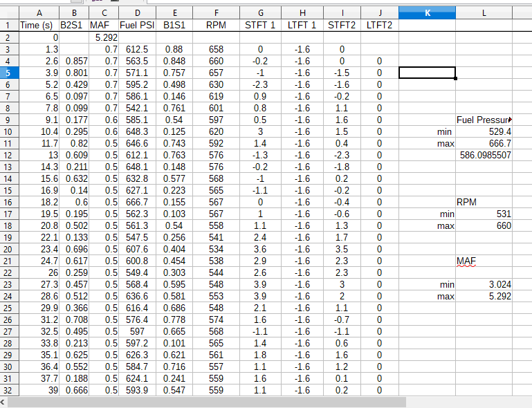The image size is (532, 408).
Task: Select column A header
Action: point(38,12)
